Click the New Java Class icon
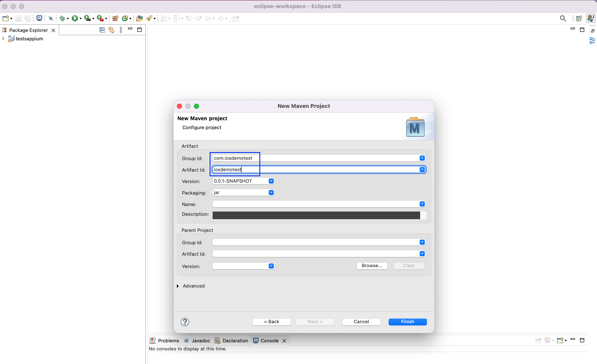 pos(125,18)
